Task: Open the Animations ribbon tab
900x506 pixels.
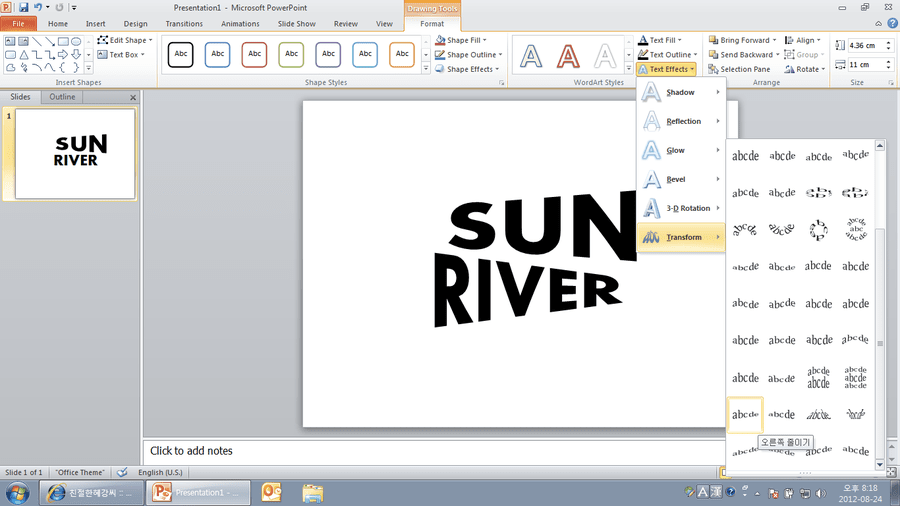Action: pyautogui.click(x=240, y=24)
